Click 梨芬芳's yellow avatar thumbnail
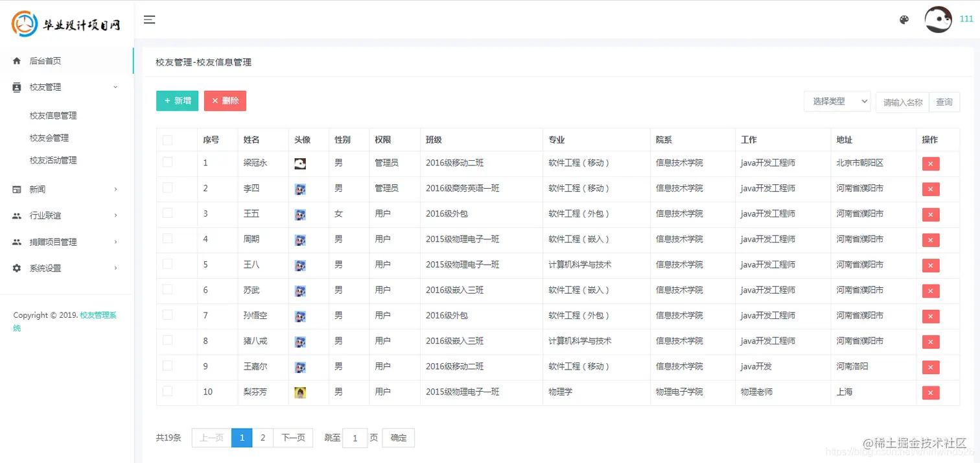Viewport: 980px width, 463px height. (300, 392)
